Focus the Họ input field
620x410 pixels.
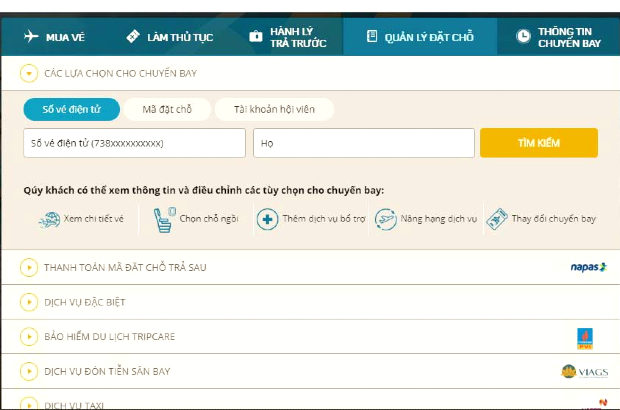coord(364,143)
